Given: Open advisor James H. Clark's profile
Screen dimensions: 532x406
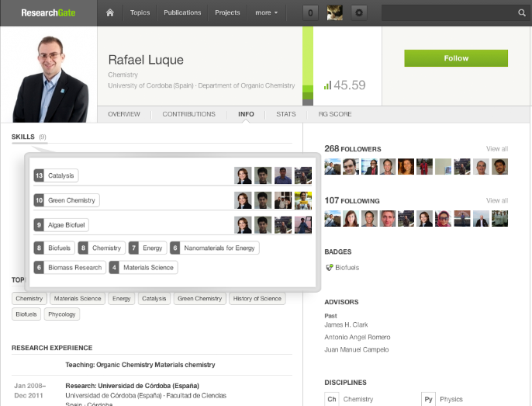Looking at the screenshot, I should (x=346, y=324).
